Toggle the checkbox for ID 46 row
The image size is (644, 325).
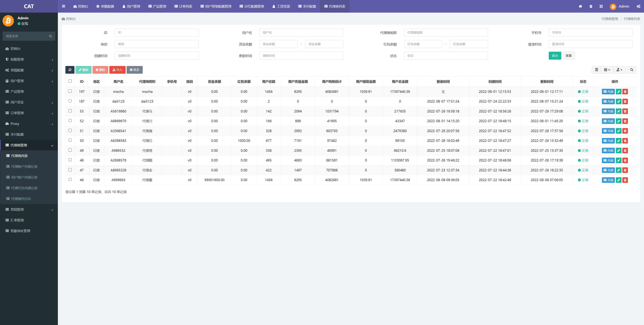(x=70, y=179)
